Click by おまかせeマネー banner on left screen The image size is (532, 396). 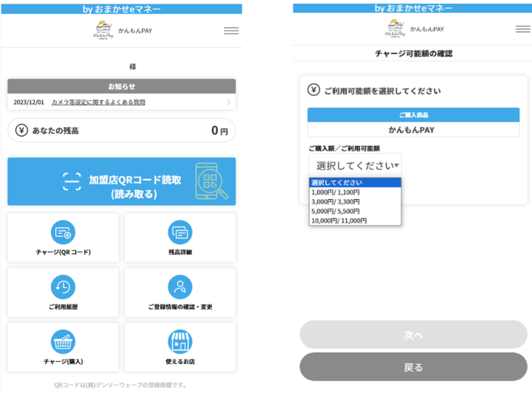tap(121, 9)
